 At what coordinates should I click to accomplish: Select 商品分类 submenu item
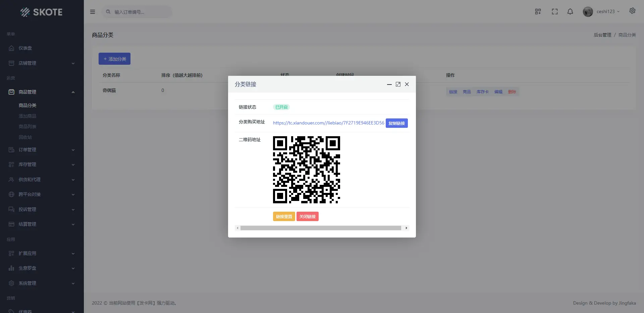point(28,105)
